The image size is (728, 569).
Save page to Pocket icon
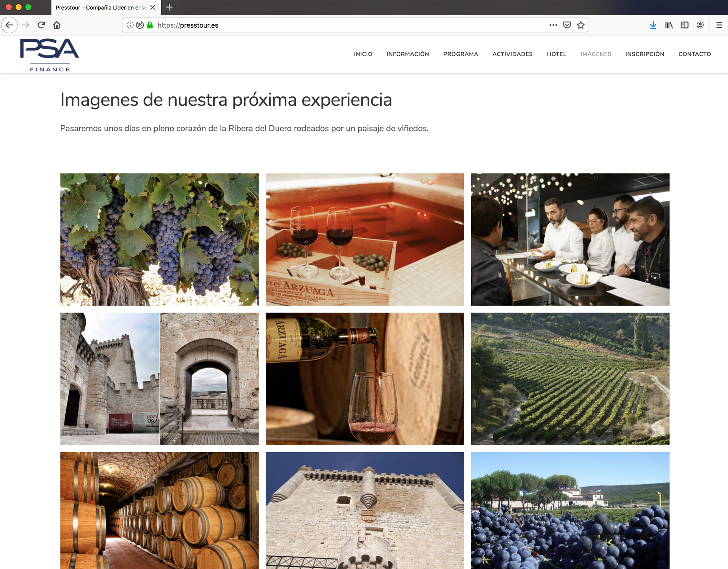point(567,25)
